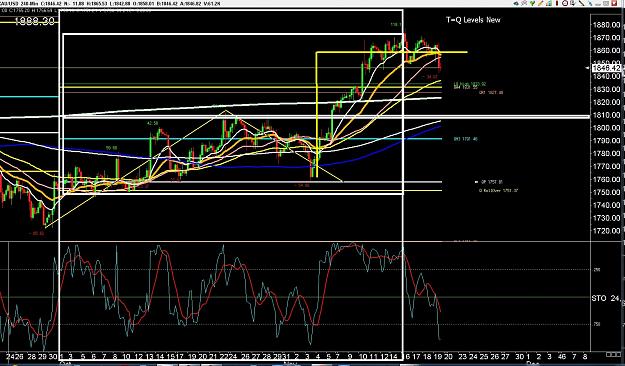Click date 30 near right end of time axis

pos(519,356)
